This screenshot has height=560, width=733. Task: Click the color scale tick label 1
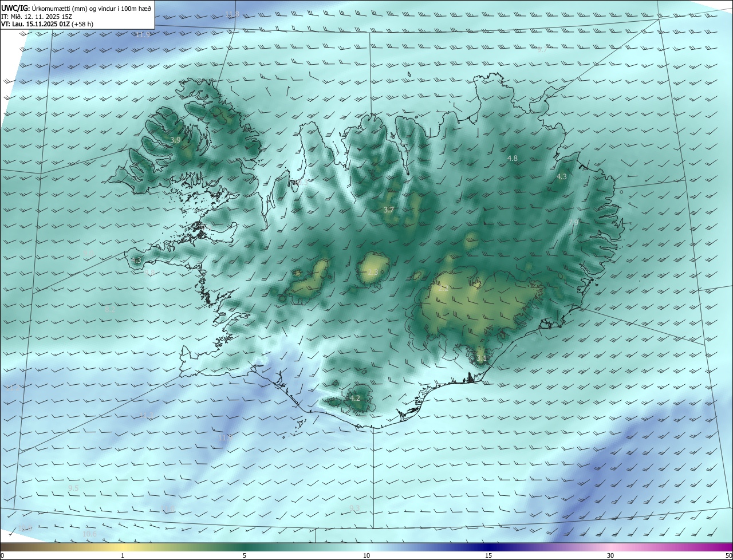(x=123, y=555)
